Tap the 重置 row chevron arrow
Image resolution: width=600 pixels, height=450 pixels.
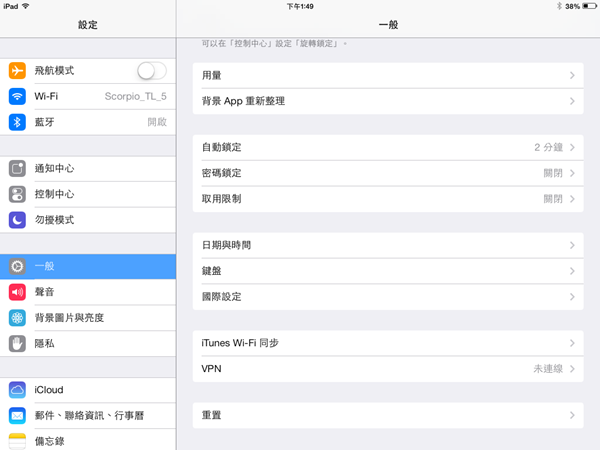pos(572,415)
